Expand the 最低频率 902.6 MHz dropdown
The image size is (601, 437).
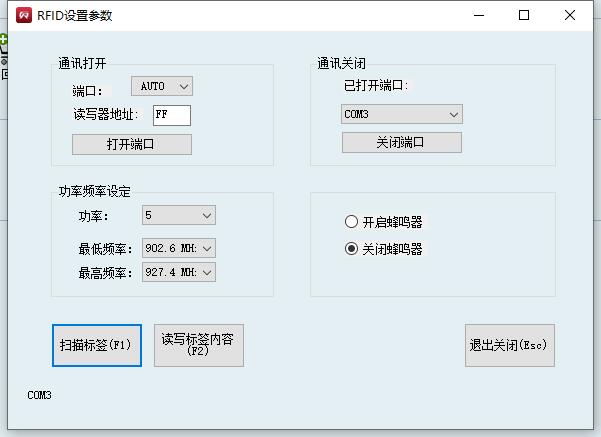click(178, 248)
